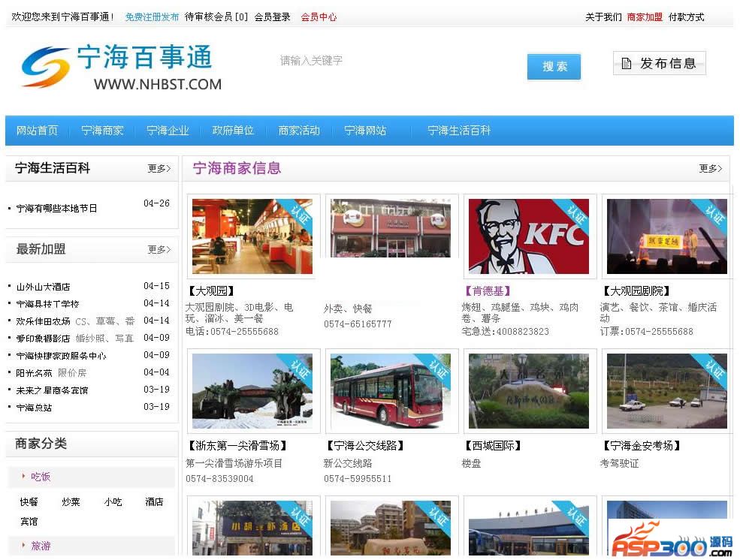Open the 西城国际 stone sign image

pos(529,390)
